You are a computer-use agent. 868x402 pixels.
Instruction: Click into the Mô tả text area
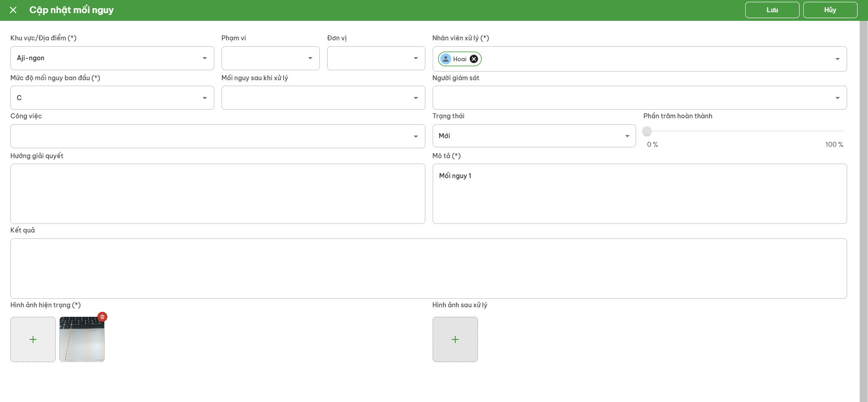(640, 194)
